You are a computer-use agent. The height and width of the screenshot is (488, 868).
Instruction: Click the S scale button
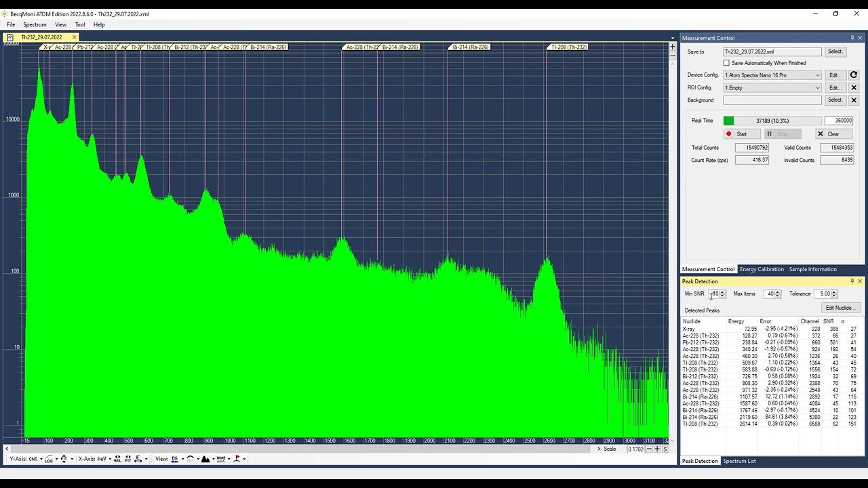point(665,449)
